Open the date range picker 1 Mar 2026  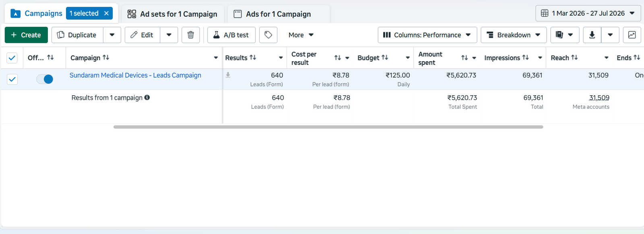tap(588, 13)
